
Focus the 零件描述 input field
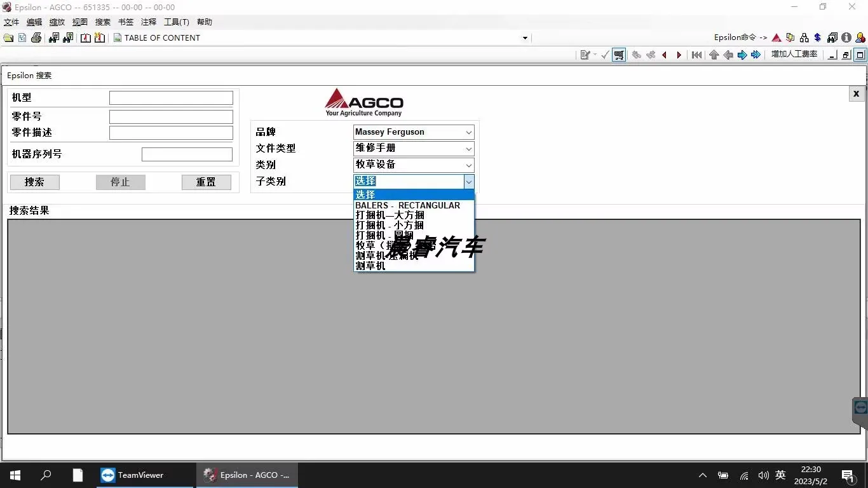171,133
